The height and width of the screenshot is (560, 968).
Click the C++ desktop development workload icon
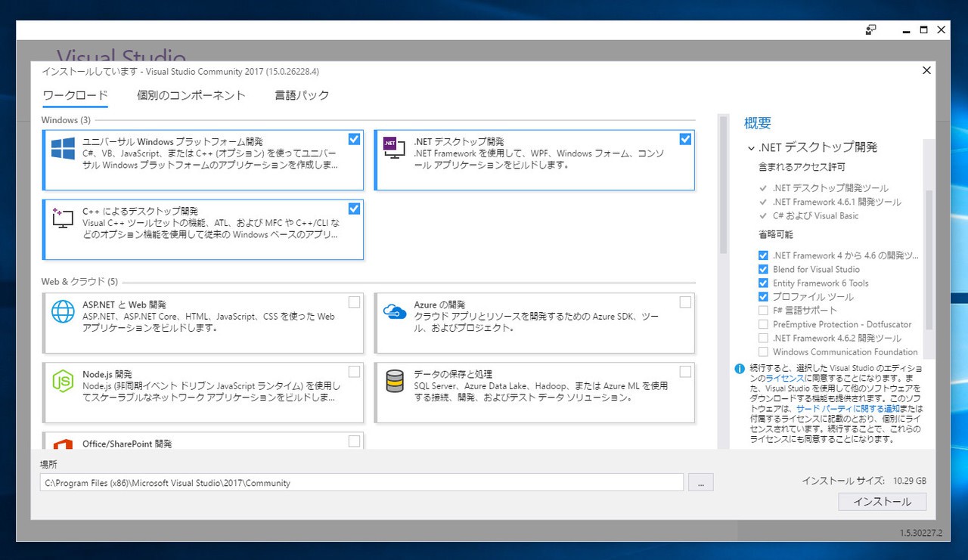click(63, 218)
